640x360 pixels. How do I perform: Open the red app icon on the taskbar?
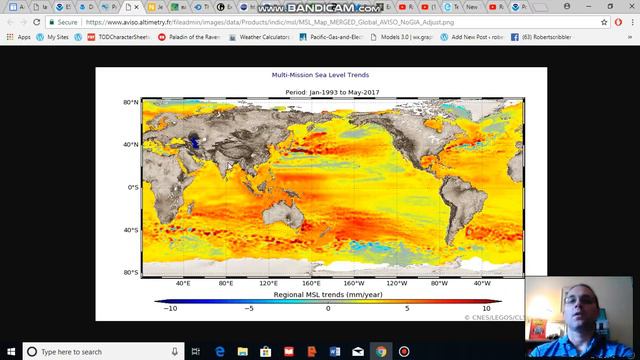coord(289,351)
